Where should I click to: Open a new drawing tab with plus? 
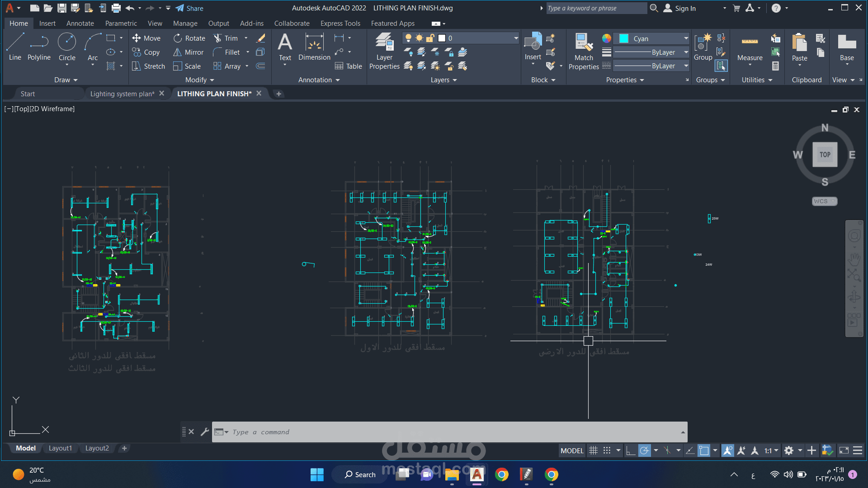(278, 94)
